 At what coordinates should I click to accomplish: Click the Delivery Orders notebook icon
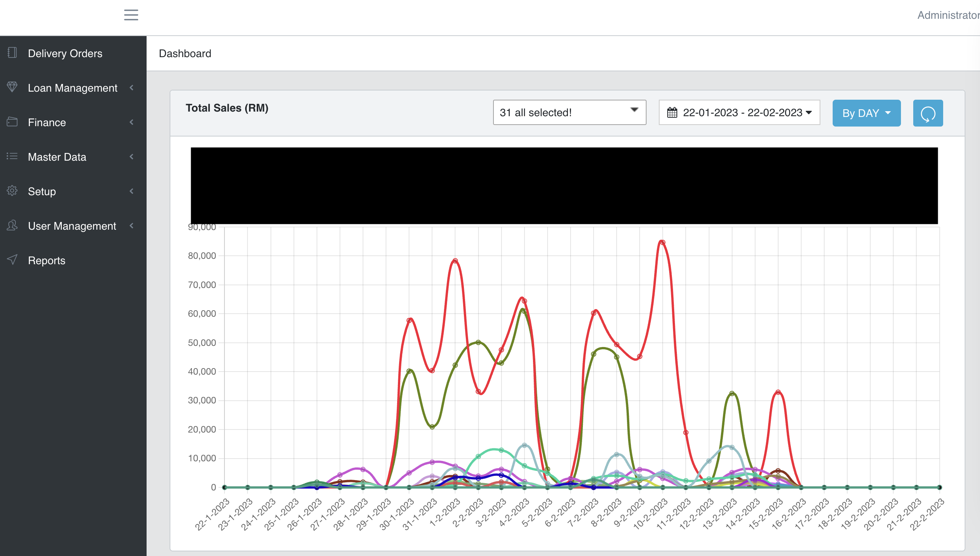pos(12,53)
